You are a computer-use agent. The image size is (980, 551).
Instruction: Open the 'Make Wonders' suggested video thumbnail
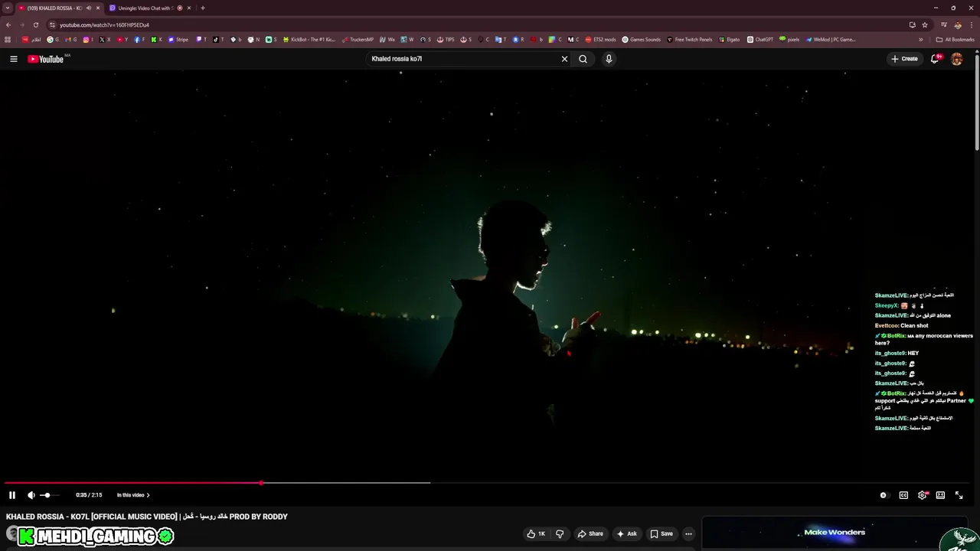(x=835, y=533)
